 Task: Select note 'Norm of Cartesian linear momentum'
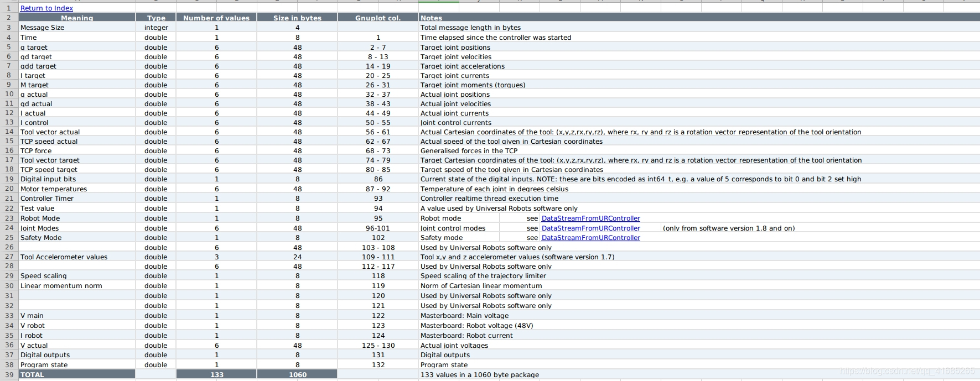point(481,286)
